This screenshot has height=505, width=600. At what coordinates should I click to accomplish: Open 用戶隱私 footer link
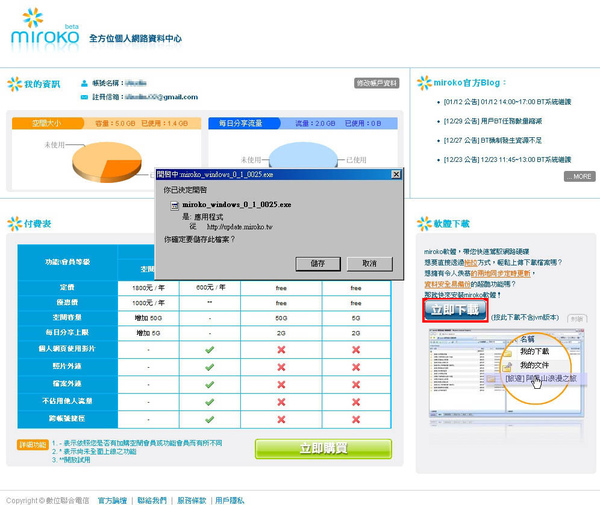click(x=230, y=500)
